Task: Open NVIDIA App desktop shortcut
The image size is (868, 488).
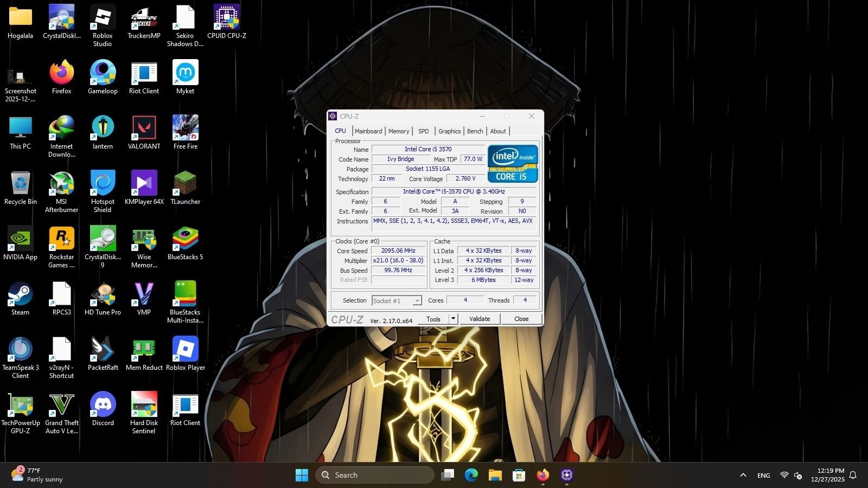Action: click(20, 243)
